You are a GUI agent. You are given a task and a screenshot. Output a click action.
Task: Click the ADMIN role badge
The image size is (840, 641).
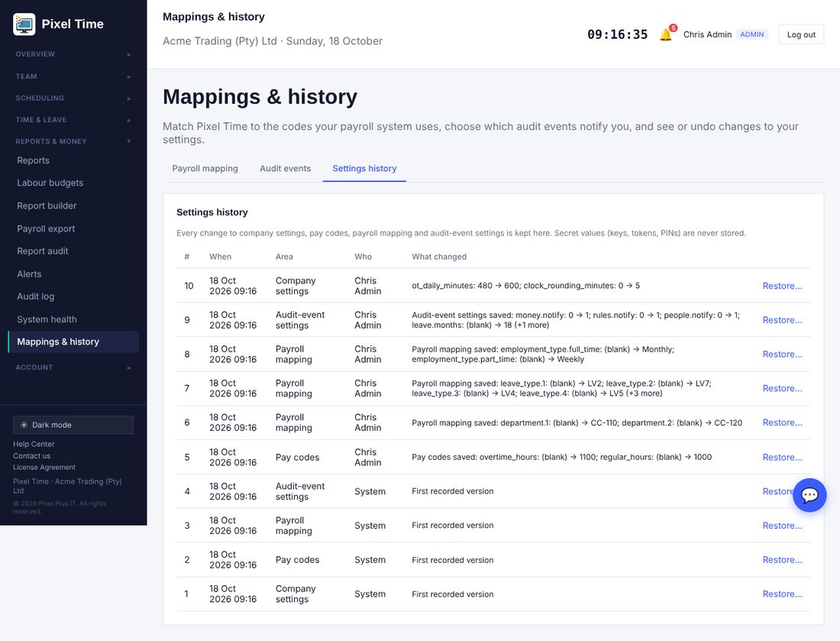(x=752, y=34)
